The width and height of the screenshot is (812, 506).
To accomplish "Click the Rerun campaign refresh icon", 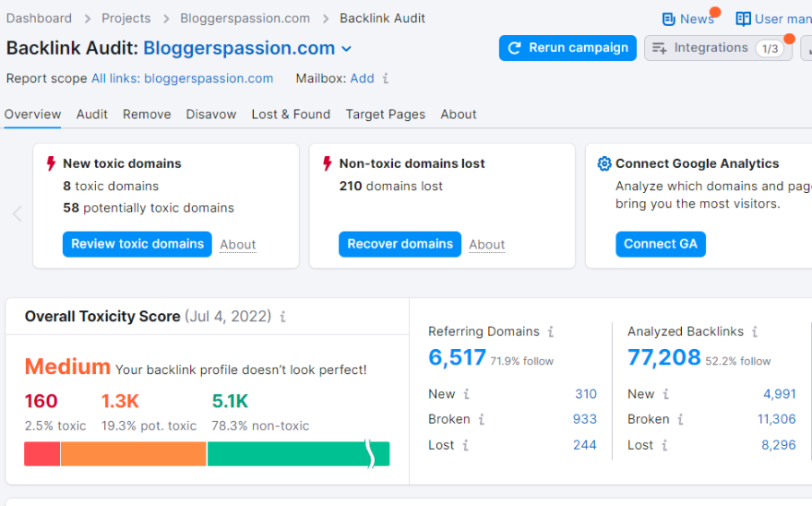I will pyautogui.click(x=514, y=48).
